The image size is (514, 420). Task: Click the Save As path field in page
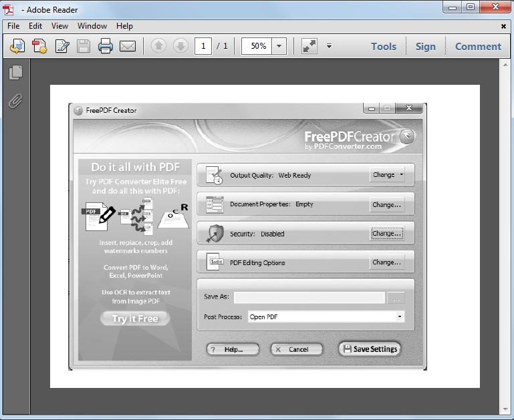309,298
